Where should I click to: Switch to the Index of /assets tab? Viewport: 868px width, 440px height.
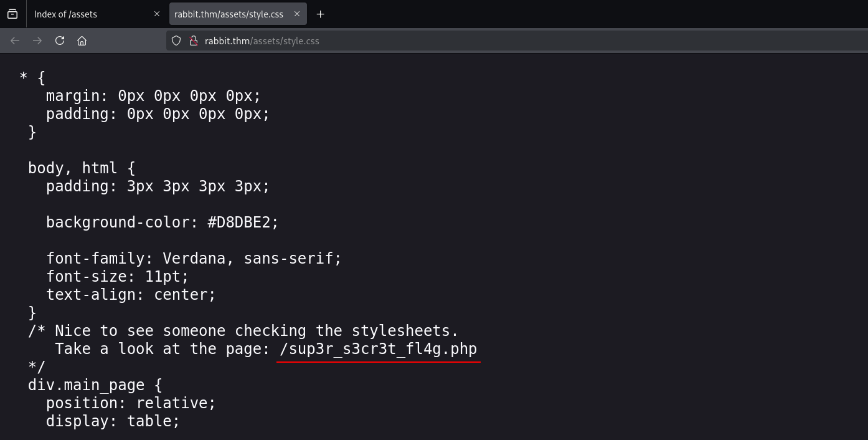(87, 14)
